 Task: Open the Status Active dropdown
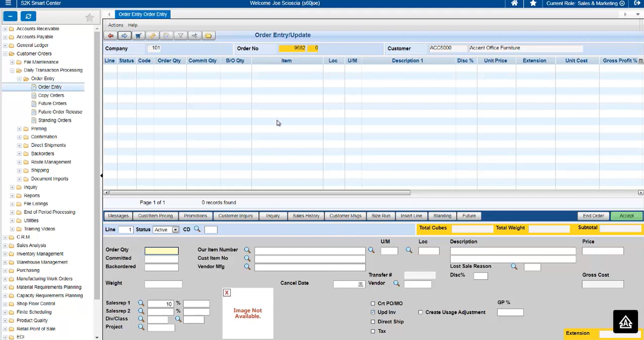175,230
